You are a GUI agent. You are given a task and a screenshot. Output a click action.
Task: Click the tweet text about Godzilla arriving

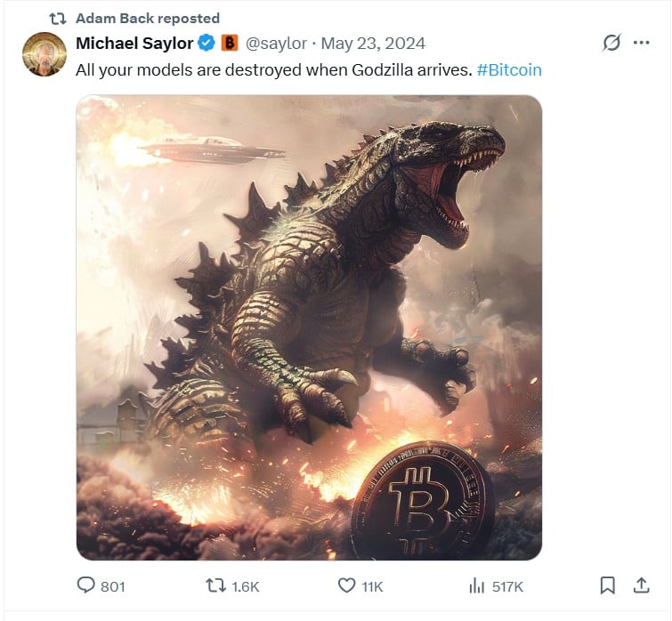(x=273, y=69)
